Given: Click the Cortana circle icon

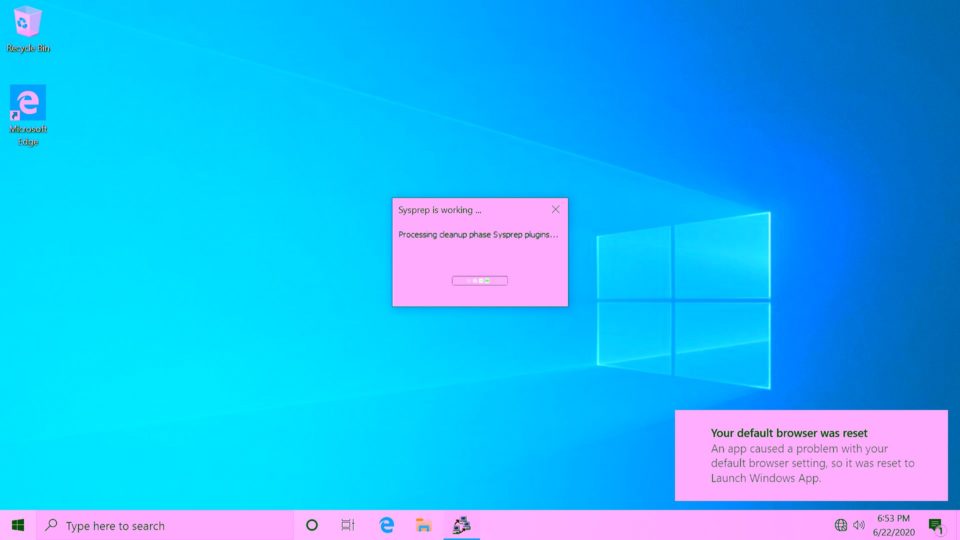Looking at the screenshot, I should pyautogui.click(x=312, y=525).
